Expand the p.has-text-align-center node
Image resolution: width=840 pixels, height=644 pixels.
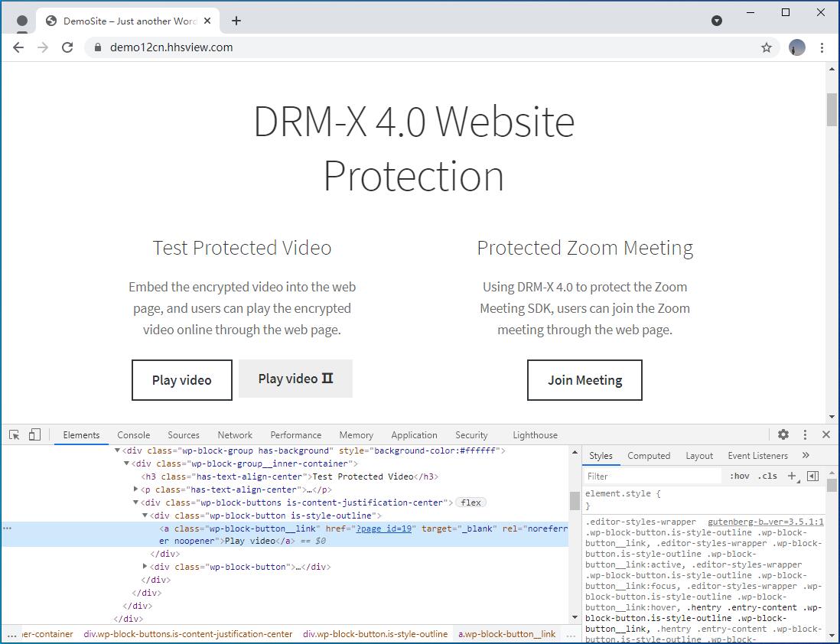pyautogui.click(x=135, y=489)
